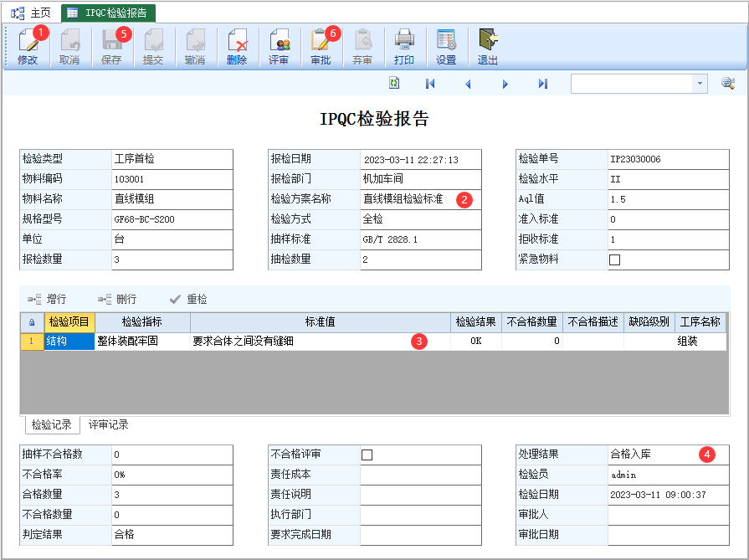Click the 增行 add row button
Screen dimensions: 749x560
(x=47, y=299)
